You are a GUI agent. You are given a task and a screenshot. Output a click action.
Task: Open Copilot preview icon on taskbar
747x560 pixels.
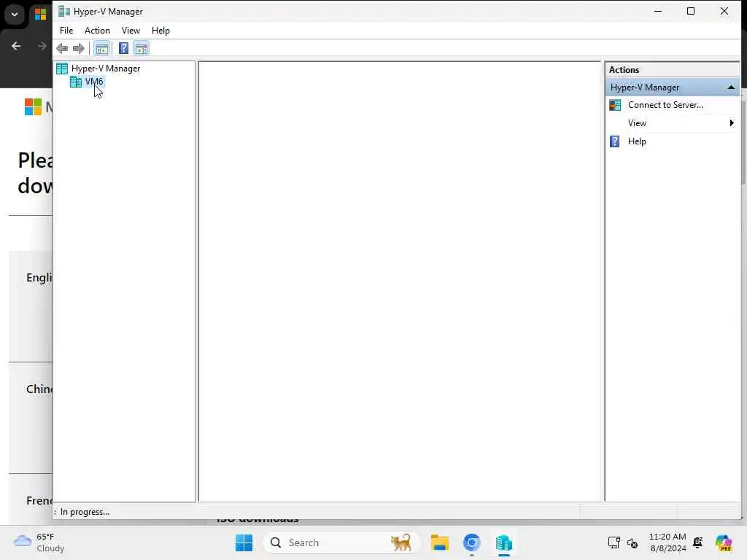[724, 542]
